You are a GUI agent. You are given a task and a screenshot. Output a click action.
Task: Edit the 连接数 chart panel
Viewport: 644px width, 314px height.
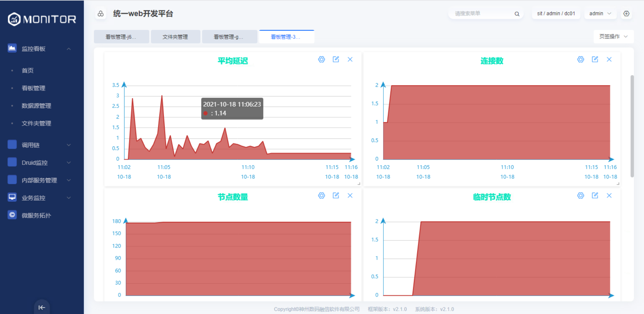coord(595,59)
